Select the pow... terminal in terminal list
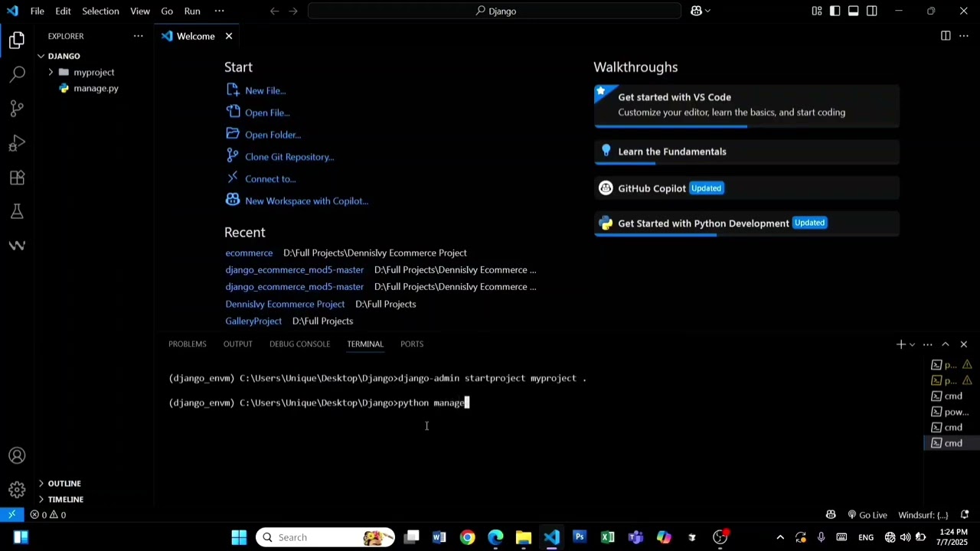 (950, 412)
